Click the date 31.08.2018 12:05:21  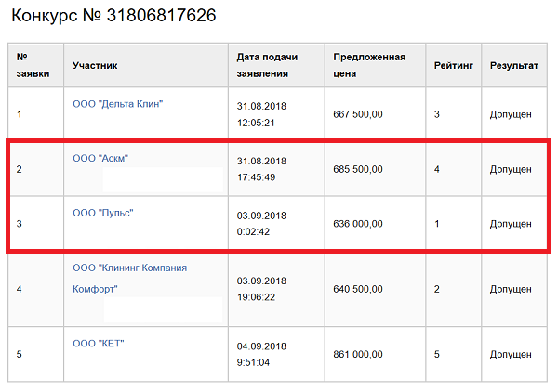coord(263,113)
